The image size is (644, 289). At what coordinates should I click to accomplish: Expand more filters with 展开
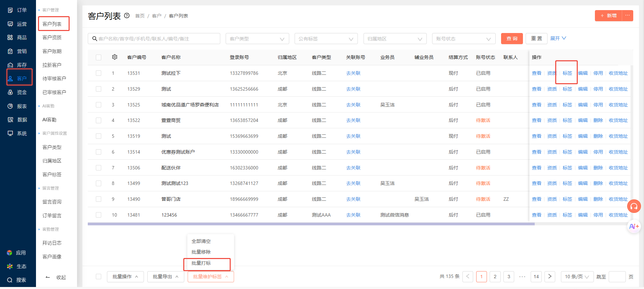point(558,38)
